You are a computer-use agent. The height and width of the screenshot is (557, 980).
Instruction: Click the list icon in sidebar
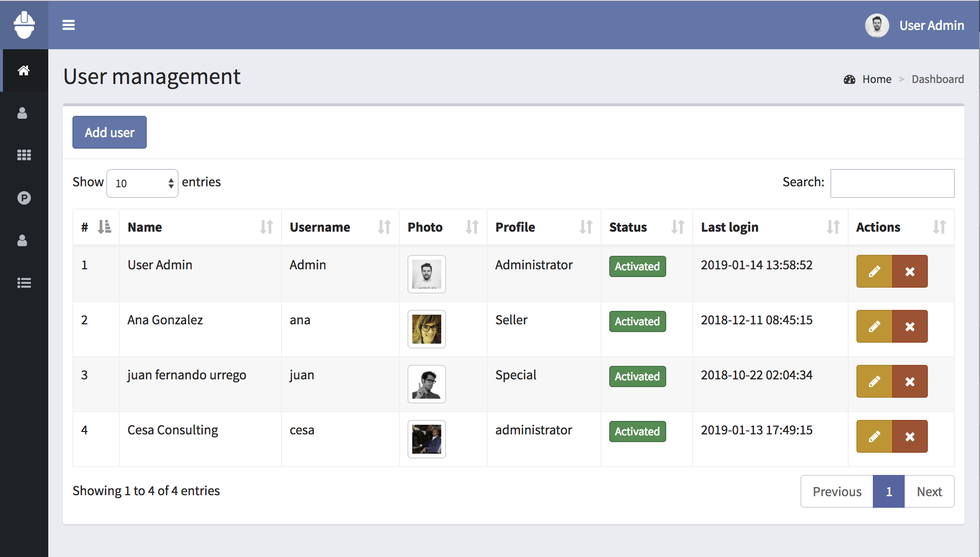pos(24,283)
